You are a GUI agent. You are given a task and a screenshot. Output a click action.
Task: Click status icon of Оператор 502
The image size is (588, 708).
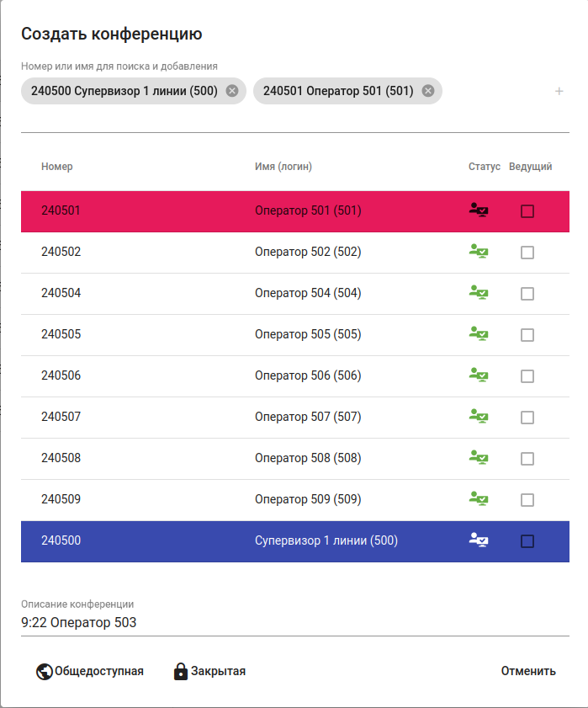pos(479,252)
